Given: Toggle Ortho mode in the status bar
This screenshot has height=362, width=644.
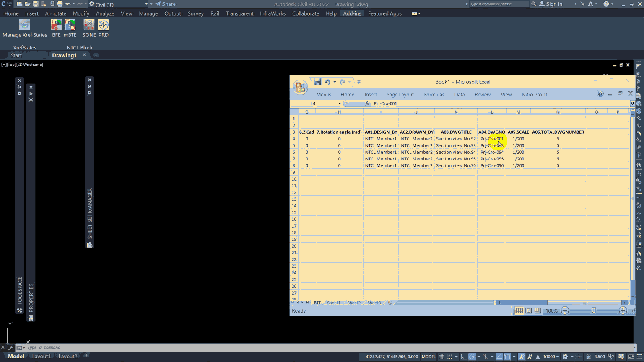Looking at the screenshot, I should pyautogui.click(x=463, y=357).
